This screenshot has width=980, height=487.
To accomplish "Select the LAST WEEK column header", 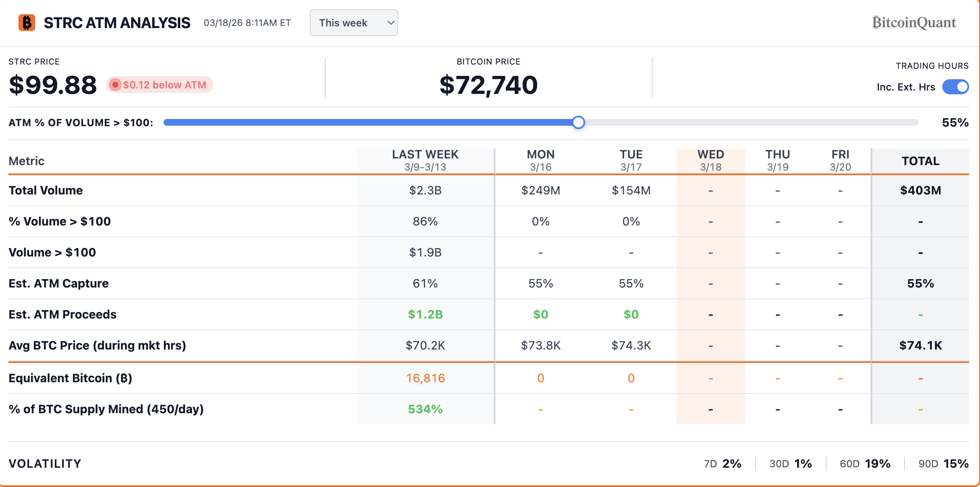I will (x=425, y=161).
